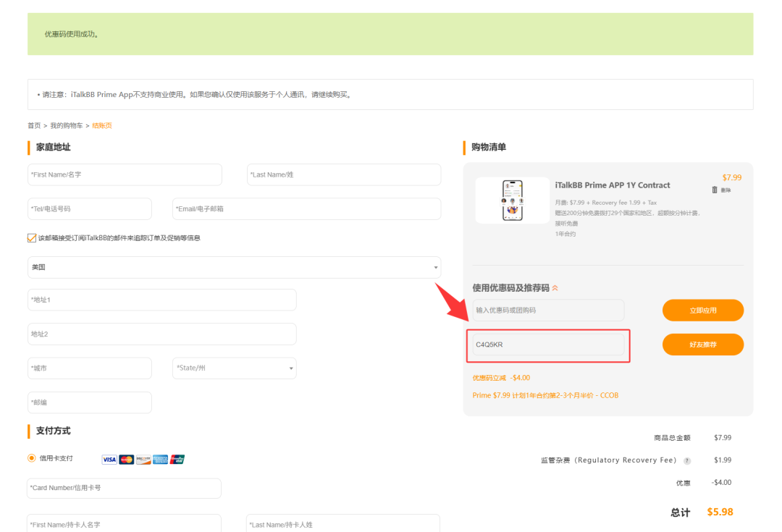Click the 立即应用 apply button
The width and height of the screenshot is (782, 532).
tap(702, 310)
